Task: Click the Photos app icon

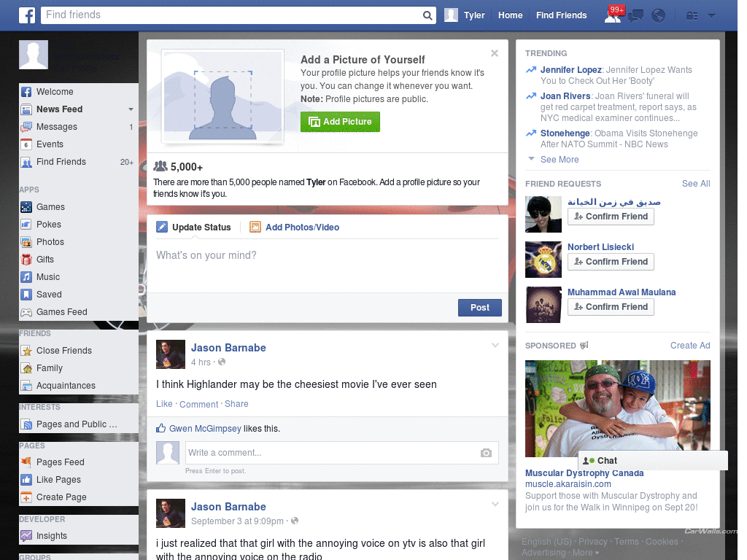Action: pos(26,242)
